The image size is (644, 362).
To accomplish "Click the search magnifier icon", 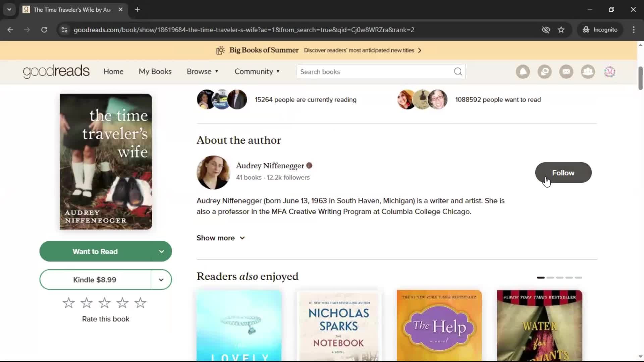I will (x=458, y=72).
